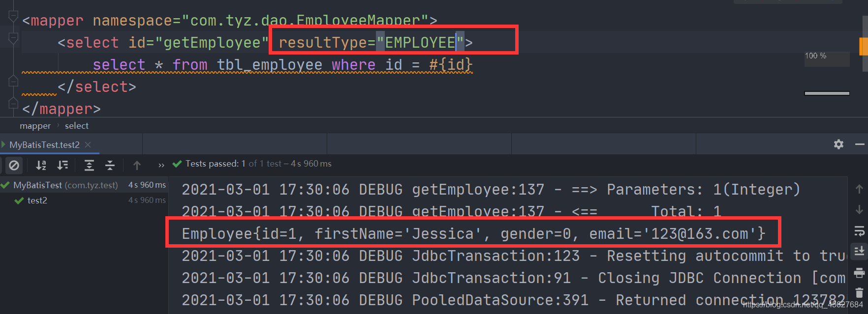Hide the run tool window
868x314 pixels.
860,144
